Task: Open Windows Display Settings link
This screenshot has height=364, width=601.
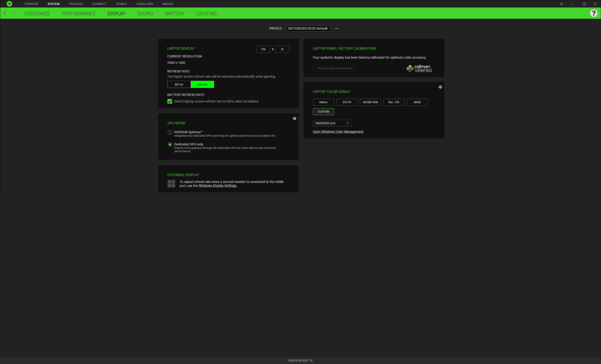Action: pyautogui.click(x=218, y=186)
